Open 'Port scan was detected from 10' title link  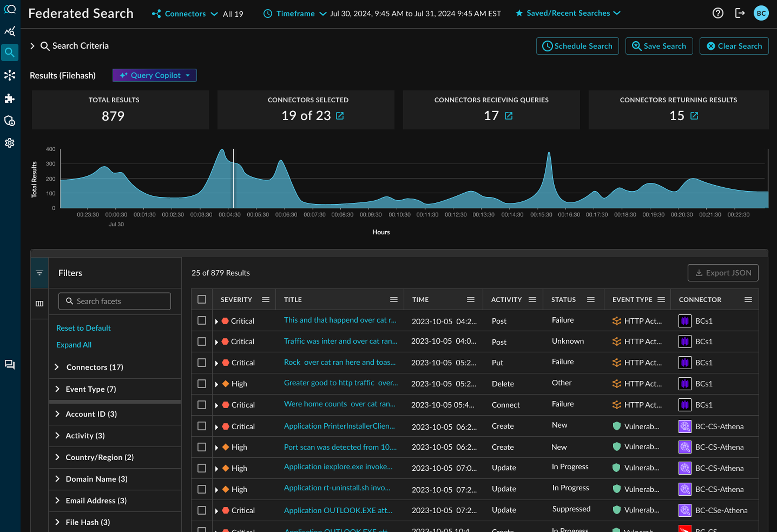tap(340, 447)
